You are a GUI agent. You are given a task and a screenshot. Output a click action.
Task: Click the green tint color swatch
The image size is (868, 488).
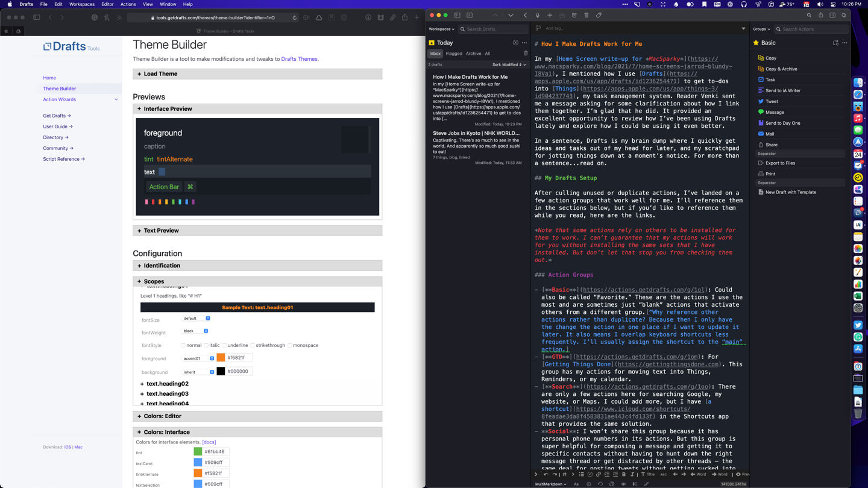198,451
